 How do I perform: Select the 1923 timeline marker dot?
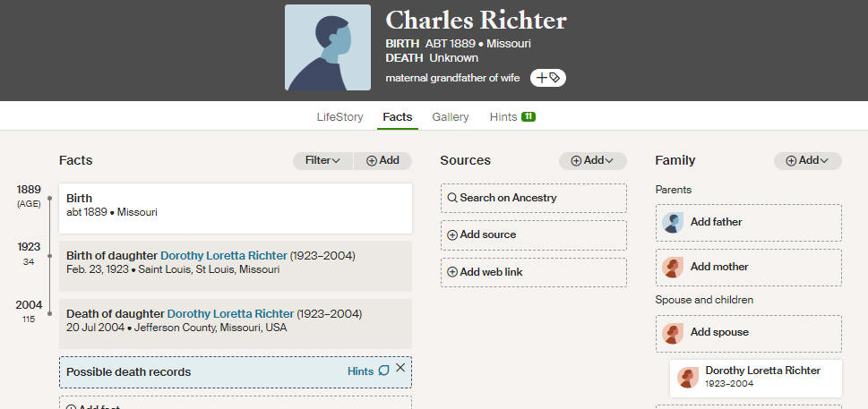[x=50, y=256]
